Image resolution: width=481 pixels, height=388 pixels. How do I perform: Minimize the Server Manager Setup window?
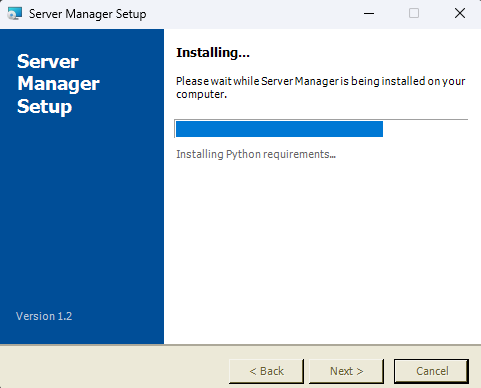(x=369, y=14)
